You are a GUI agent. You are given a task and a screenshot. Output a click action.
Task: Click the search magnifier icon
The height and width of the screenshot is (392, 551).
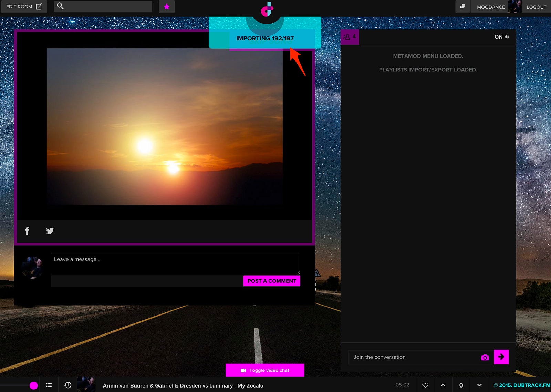(60, 6)
